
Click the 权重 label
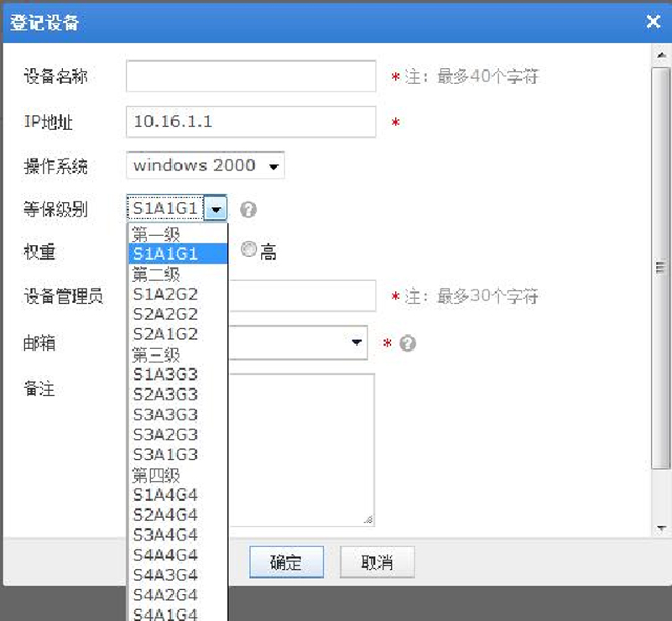coord(39,252)
